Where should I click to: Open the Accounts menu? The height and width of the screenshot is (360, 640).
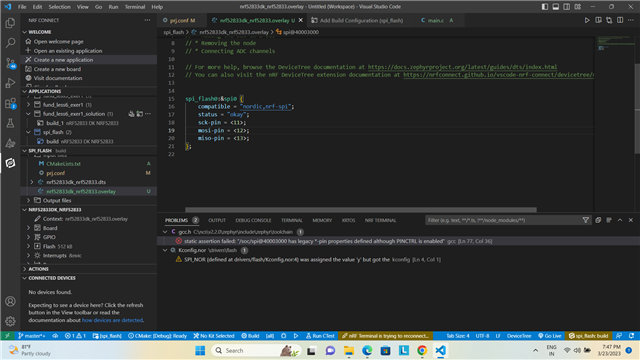click(x=10, y=301)
